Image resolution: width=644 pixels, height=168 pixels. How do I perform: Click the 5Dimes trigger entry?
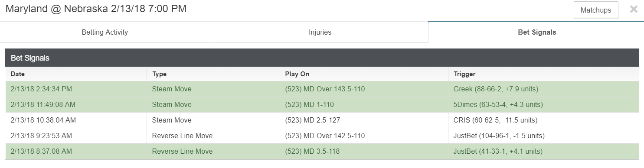coord(498,105)
